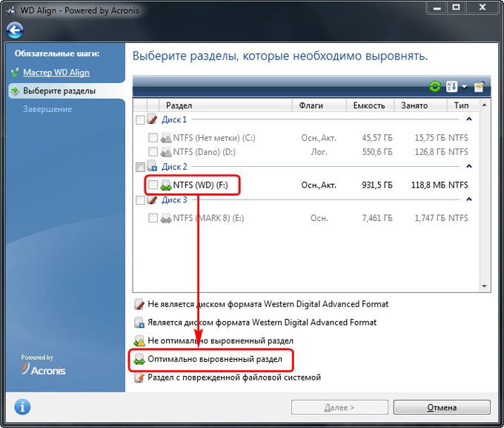504x428 pixels.
Task: Collapse the Диск 2 group
Action: (x=469, y=166)
